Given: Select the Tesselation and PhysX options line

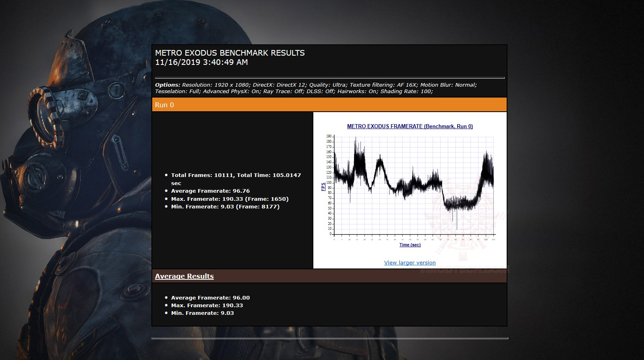Looking at the screenshot, I should [294, 92].
